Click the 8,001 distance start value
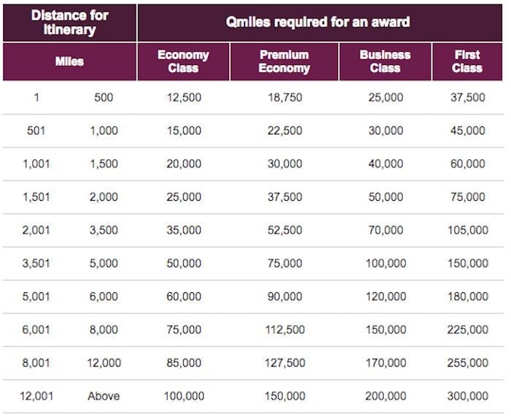The width and height of the screenshot is (511, 420). 36,363
